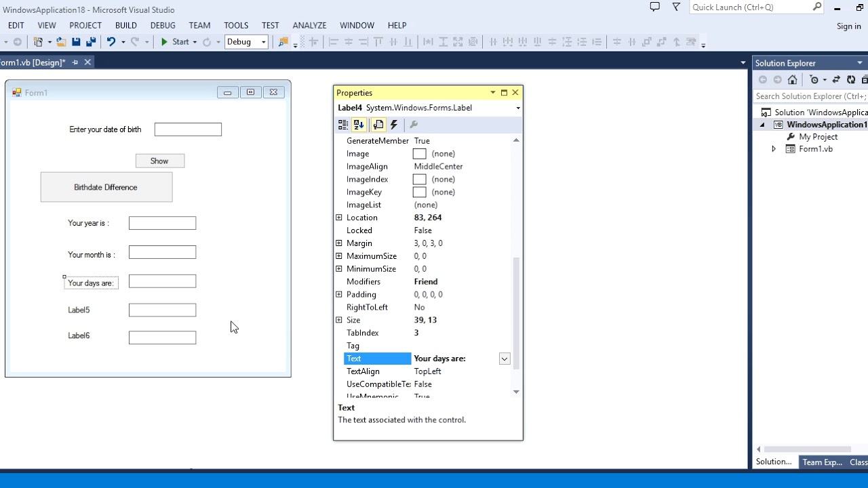Click the notifications filter funnel icon
Image resolution: width=868 pixels, height=488 pixels.
676,7
